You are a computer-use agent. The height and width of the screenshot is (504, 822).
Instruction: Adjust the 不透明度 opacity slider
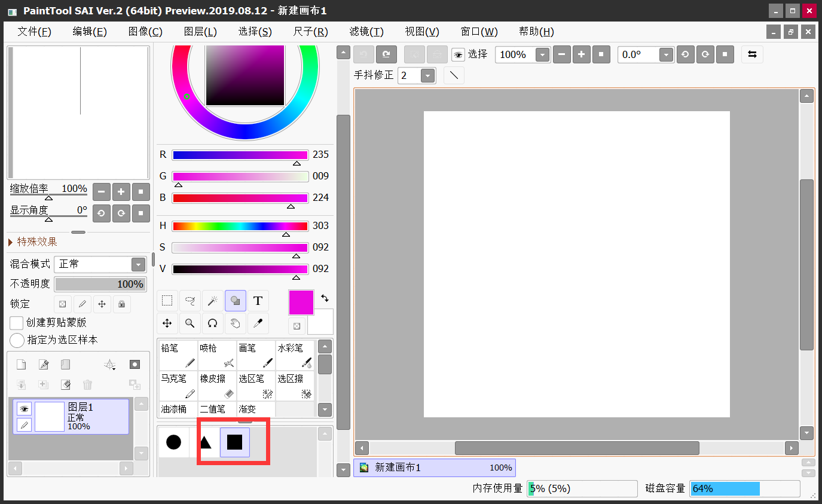pyautogui.click(x=100, y=284)
